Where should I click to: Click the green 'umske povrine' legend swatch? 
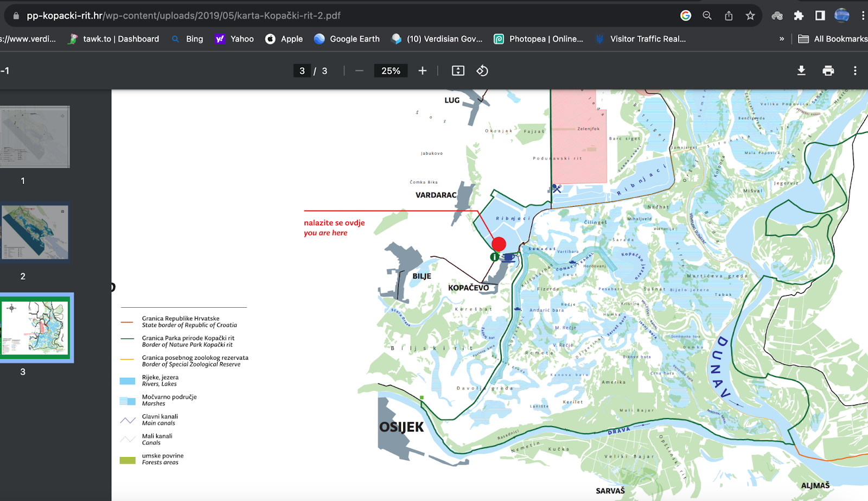(127, 460)
